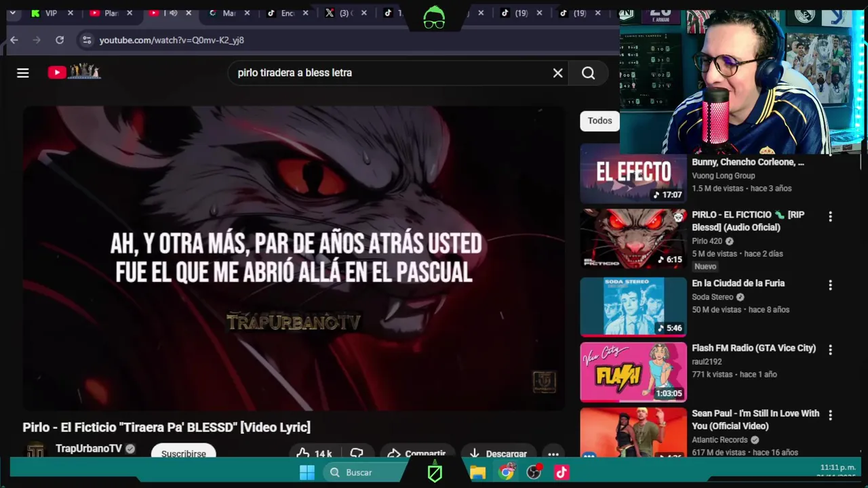Open 'El Efecto' video thumbnail
868x488 pixels.
point(633,173)
